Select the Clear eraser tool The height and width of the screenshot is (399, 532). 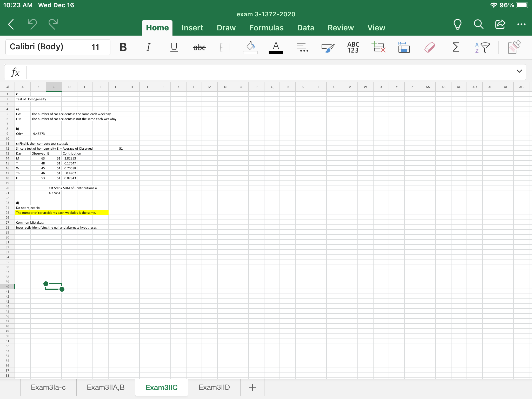coord(430,47)
